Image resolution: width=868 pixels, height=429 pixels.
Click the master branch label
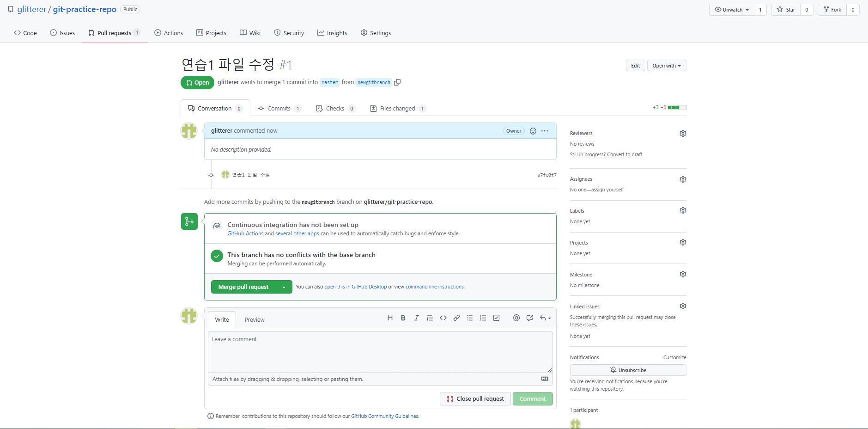(x=330, y=83)
